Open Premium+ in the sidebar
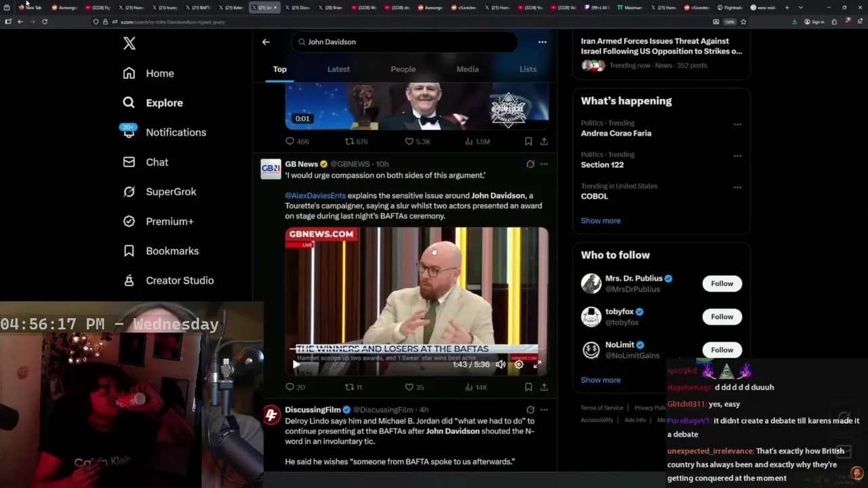Viewport: 868px width, 488px height. [158, 222]
